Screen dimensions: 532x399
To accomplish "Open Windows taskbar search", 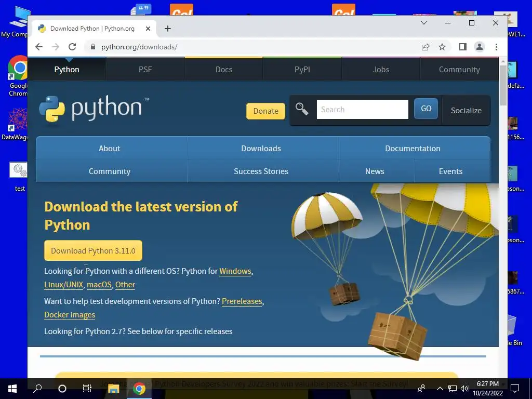I will pos(37,389).
